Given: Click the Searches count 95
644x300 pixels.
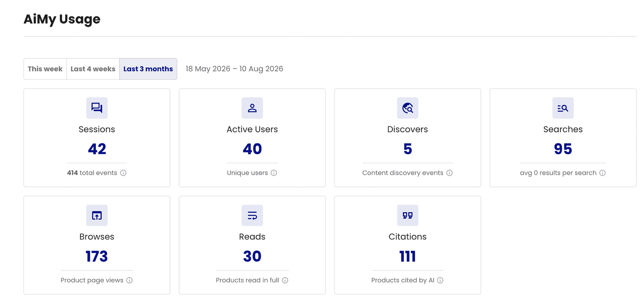Looking at the screenshot, I should click(563, 149).
